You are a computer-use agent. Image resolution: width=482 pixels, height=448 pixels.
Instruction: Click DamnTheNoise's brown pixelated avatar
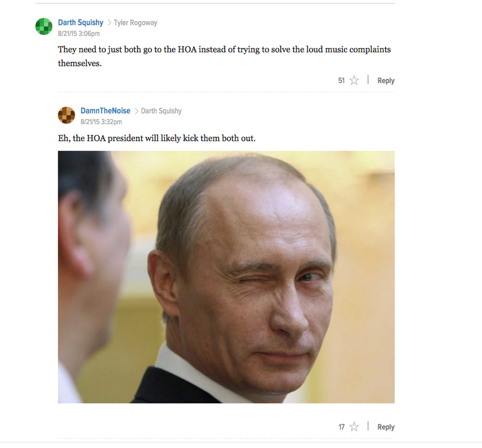point(66,115)
